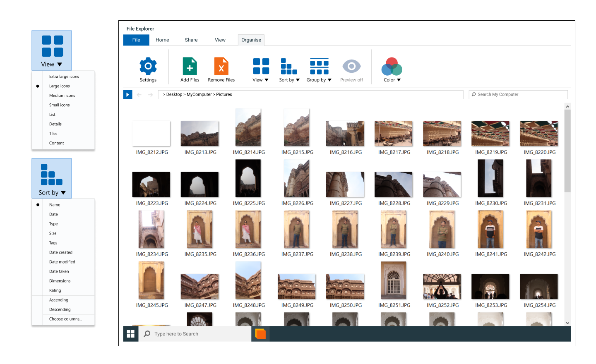Image resolution: width=596 pixels, height=364 pixels.
Task: Select Extra large icons view option
Action: coord(63,77)
